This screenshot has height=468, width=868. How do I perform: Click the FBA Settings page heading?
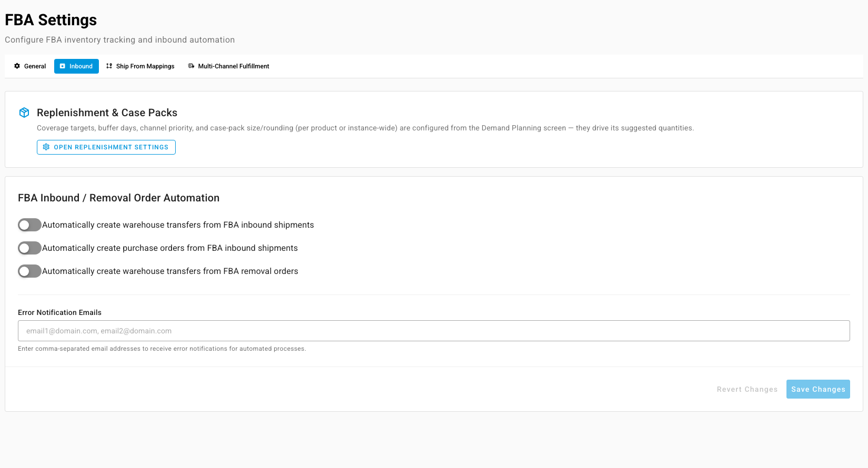click(x=51, y=20)
